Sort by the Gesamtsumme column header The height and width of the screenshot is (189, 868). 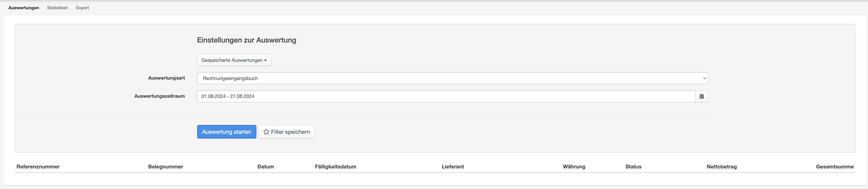click(835, 167)
